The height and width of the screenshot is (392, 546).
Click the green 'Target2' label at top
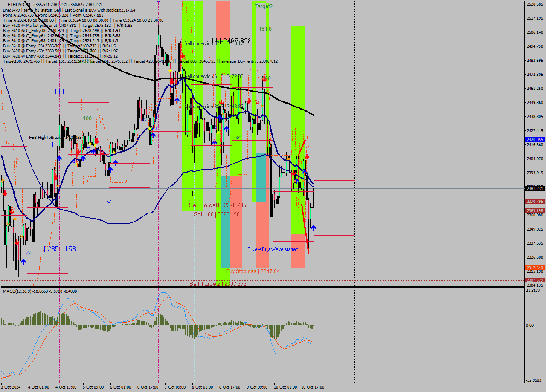(x=264, y=6)
